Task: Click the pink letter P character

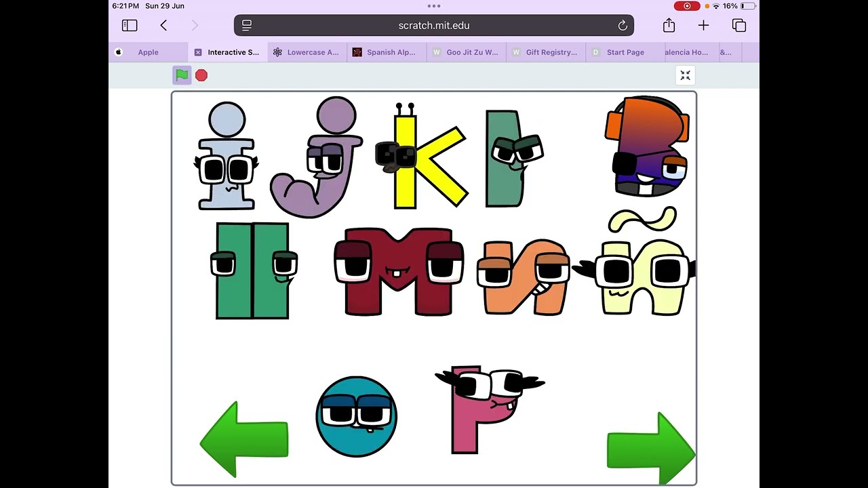Action: 488,409
